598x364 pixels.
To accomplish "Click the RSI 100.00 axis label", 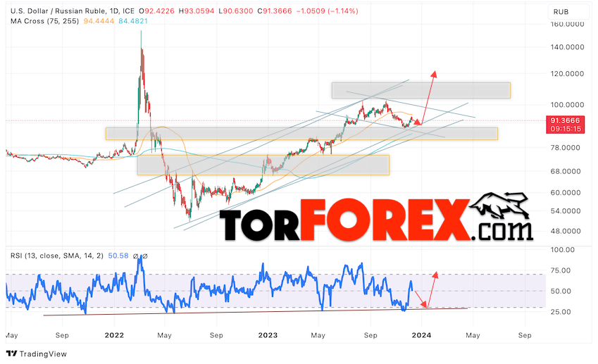I will [x=562, y=250].
